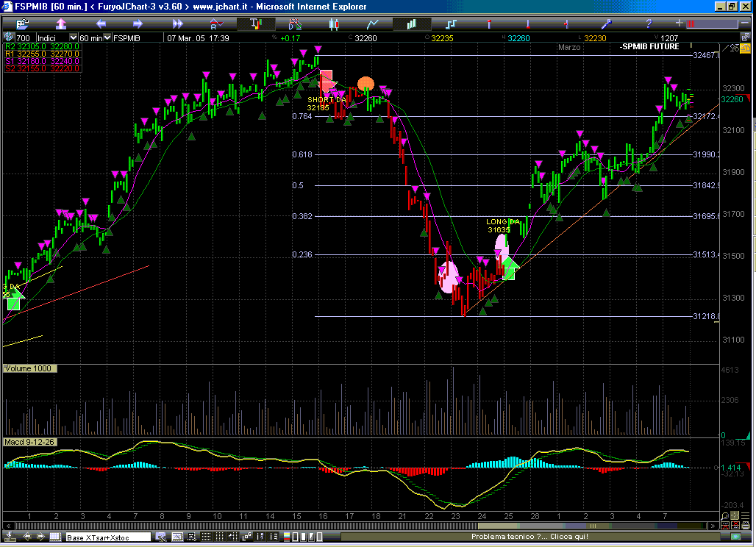
Task: Click the Volume 1000 panel label
Action: (x=29, y=368)
